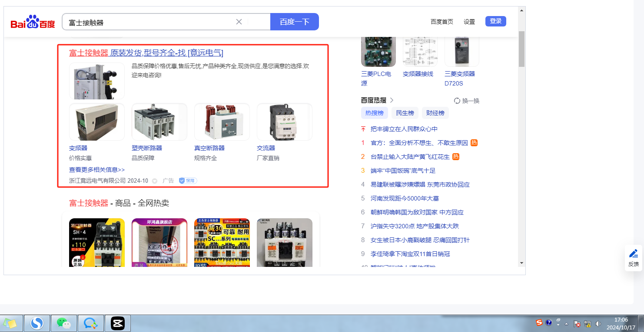This screenshot has width=644, height=332.
Task: Open hot search 河南发现距今5000年大墓
Action: (405, 198)
